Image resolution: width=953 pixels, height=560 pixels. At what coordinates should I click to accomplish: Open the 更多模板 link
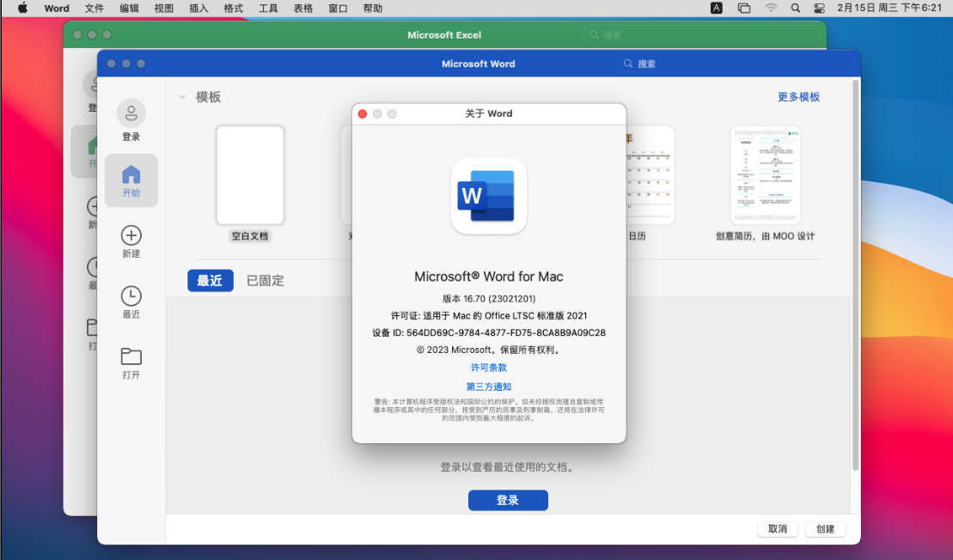[798, 97]
